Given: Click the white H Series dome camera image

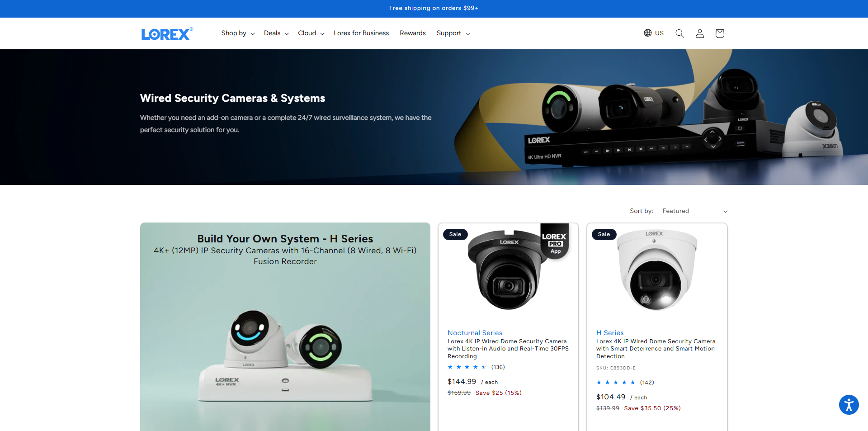Looking at the screenshot, I should click(656, 271).
